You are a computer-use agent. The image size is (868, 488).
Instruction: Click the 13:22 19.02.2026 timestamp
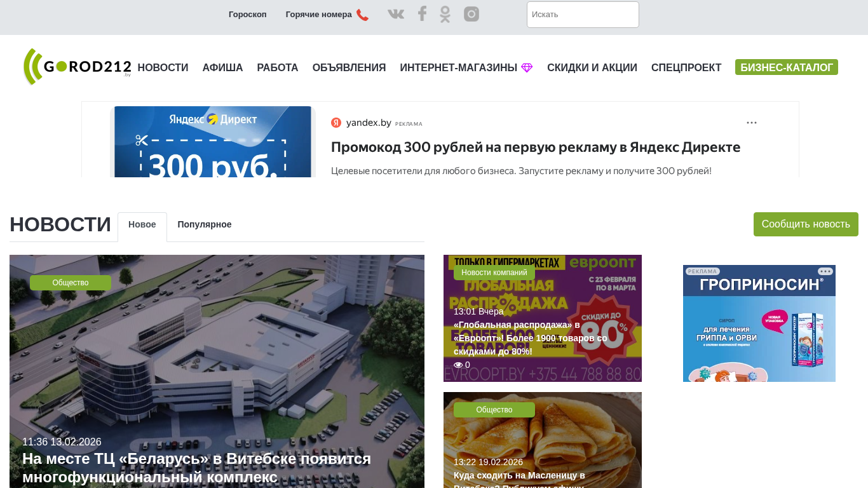coord(488,462)
